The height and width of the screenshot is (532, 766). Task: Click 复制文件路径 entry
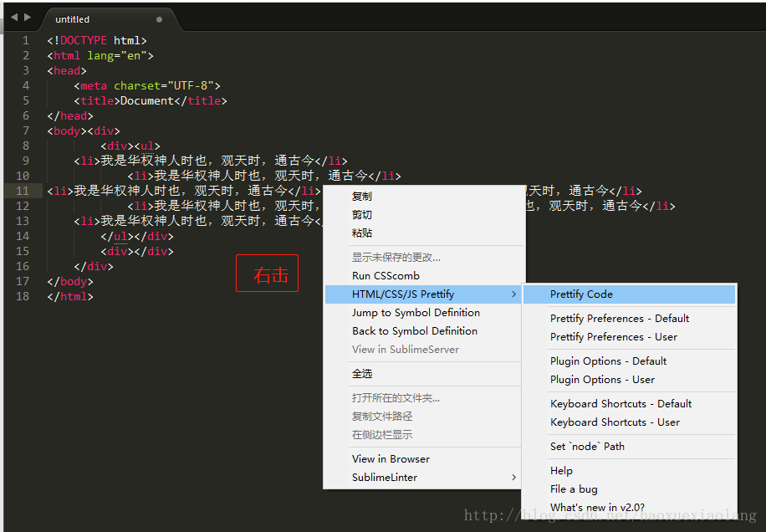pyautogui.click(x=424, y=417)
